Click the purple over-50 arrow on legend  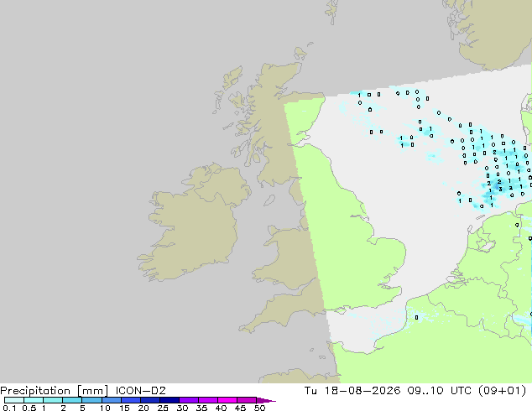point(266,400)
